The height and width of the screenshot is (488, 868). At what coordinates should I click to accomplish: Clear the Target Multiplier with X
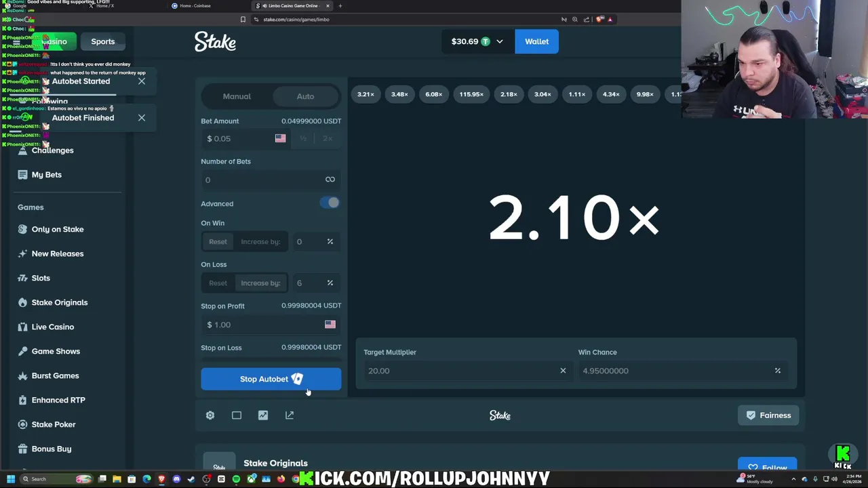point(563,371)
